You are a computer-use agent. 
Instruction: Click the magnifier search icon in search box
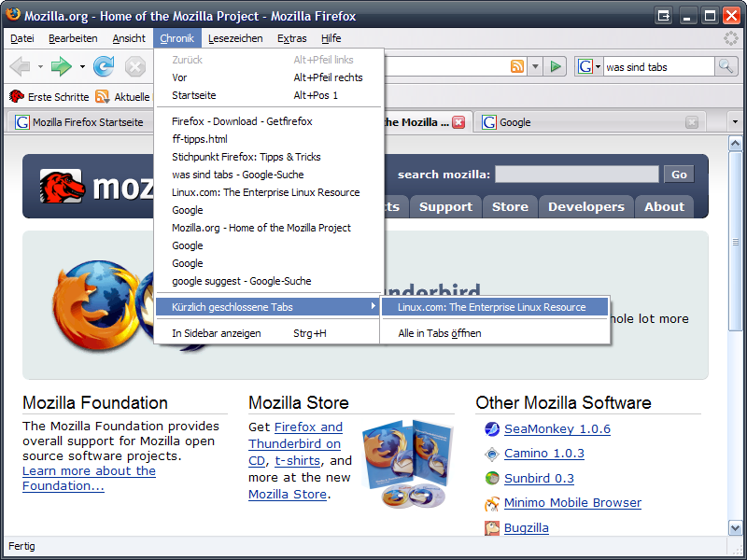[x=726, y=66]
